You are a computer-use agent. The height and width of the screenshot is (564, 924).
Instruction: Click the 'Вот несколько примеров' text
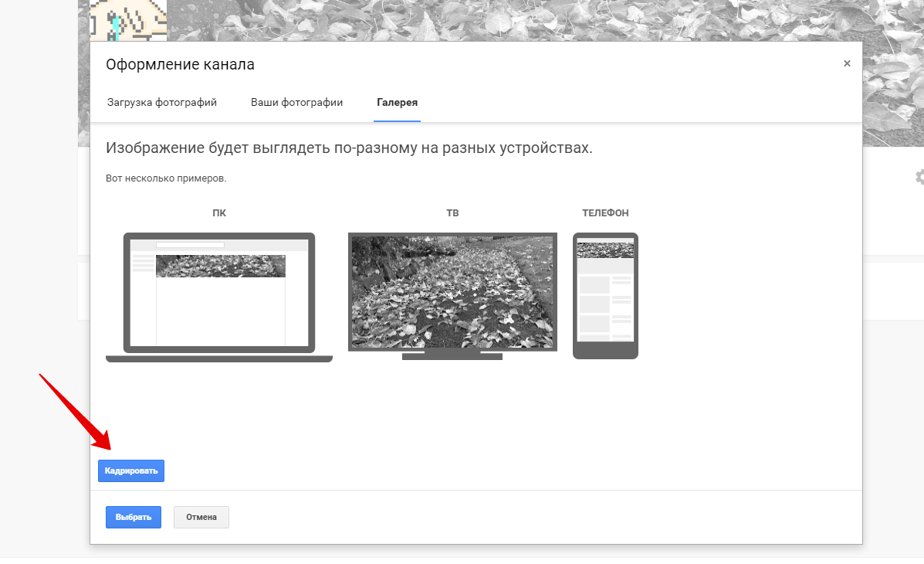click(166, 178)
